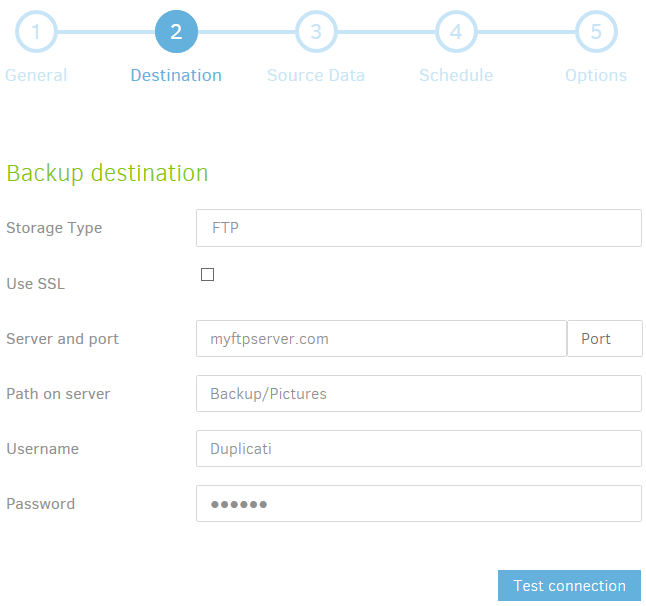646x606 pixels.
Task: Select the Username field with Duplicati
Action: (418, 449)
